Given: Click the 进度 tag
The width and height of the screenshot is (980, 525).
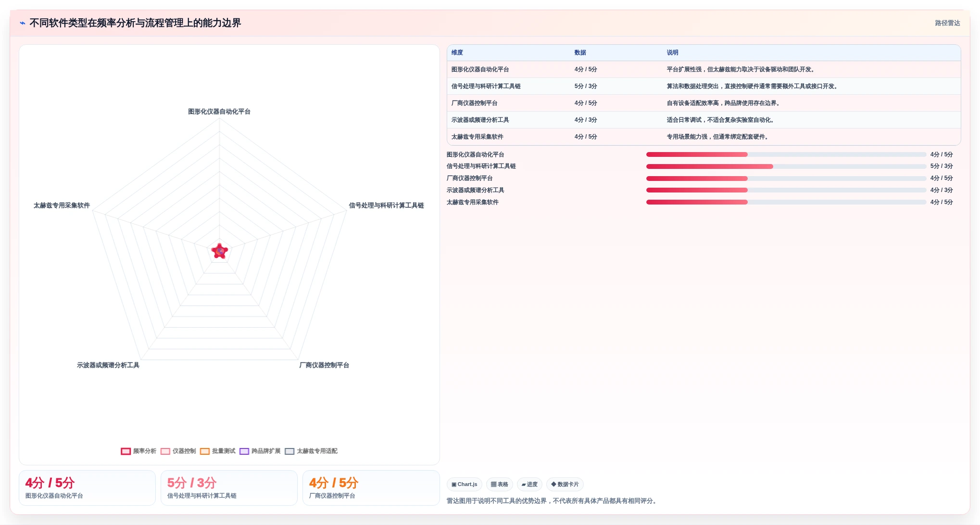Looking at the screenshot, I should click(x=529, y=484).
